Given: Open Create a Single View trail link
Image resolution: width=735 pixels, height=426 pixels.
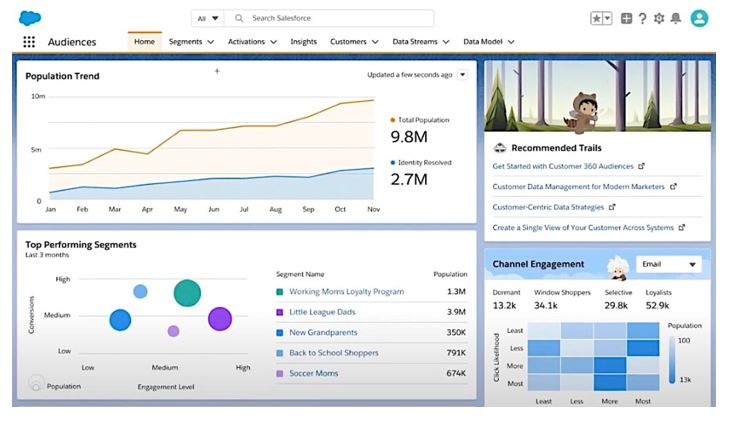Looking at the screenshot, I should point(583,227).
